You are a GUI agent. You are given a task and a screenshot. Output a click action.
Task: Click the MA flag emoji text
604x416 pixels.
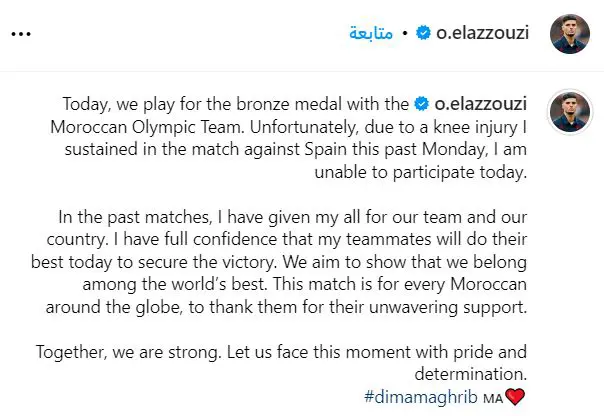(493, 399)
